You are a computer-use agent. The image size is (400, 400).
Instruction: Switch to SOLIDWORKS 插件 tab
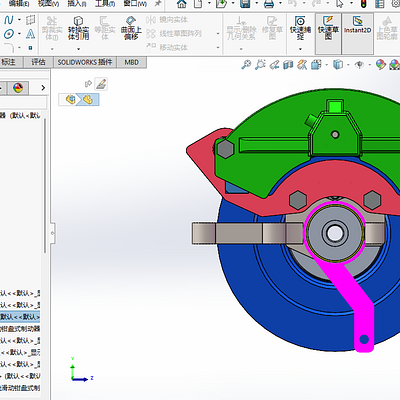(85, 62)
